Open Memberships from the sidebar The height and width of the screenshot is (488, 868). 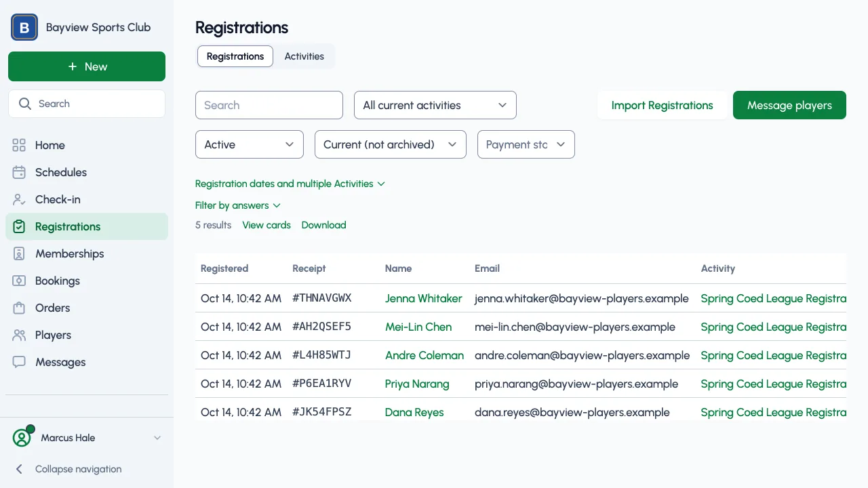[x=87, y=253]
